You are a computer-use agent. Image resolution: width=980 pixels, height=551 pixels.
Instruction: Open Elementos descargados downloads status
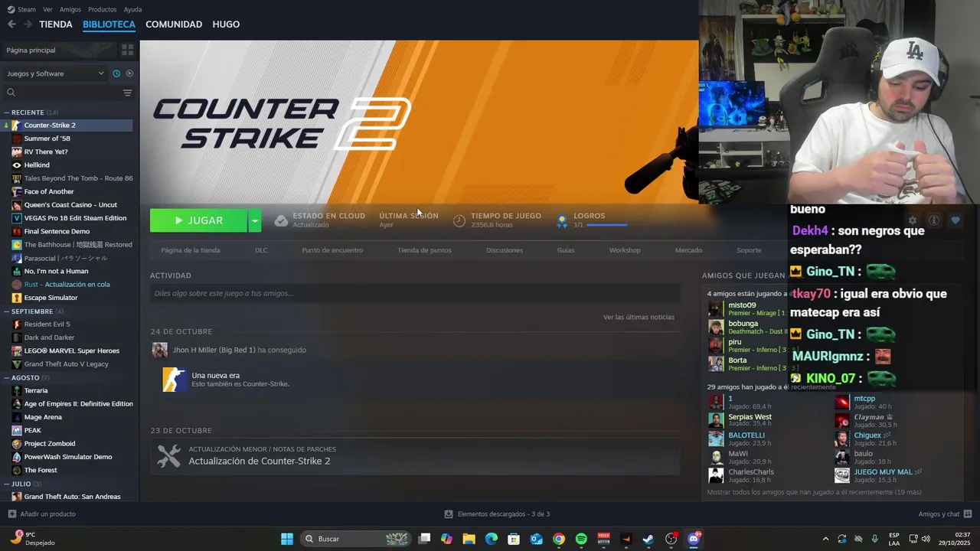click(497, 514)
